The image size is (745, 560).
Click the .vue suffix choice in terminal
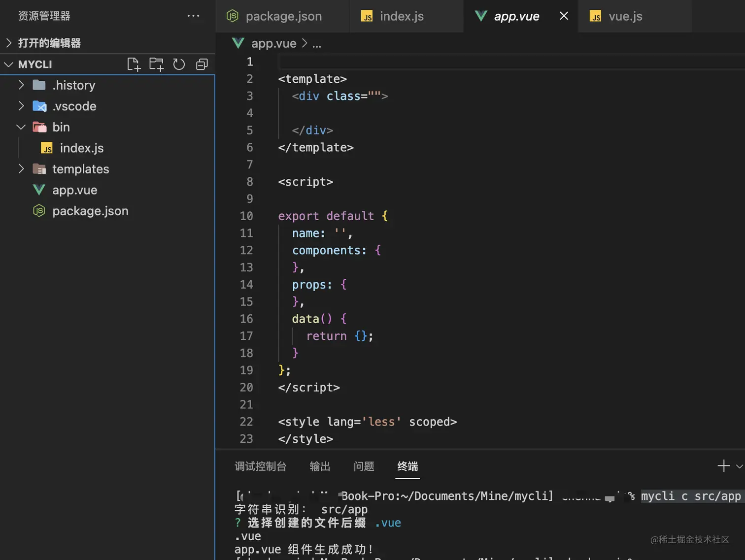click(388, 523)
